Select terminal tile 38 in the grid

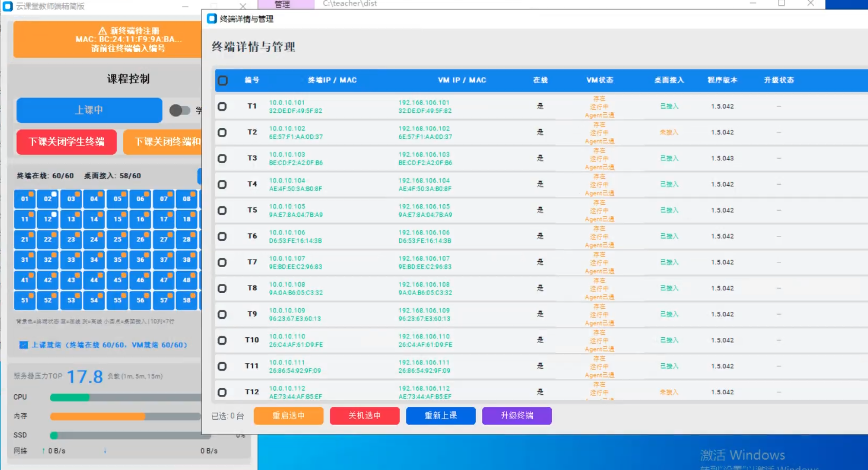click(x=187, y=260)
